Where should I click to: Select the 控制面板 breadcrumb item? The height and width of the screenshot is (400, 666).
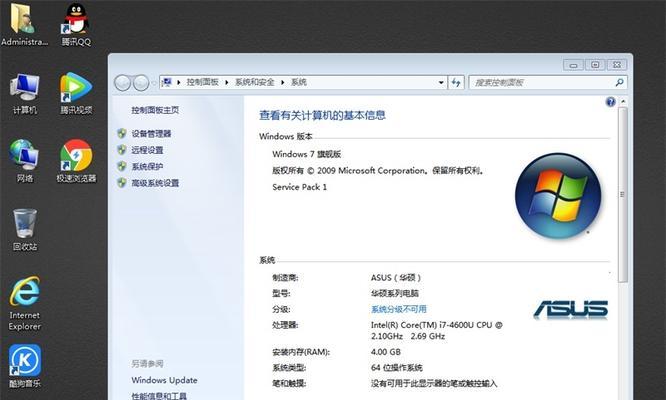point(203,82)
